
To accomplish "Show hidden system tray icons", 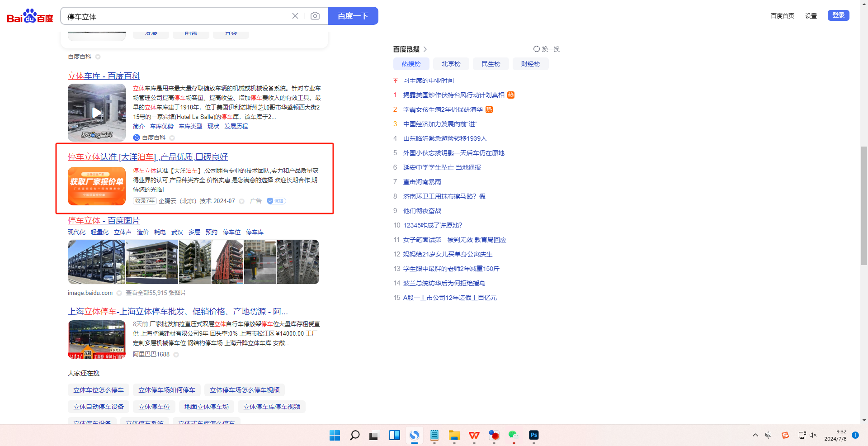I will tap(755, 435).
